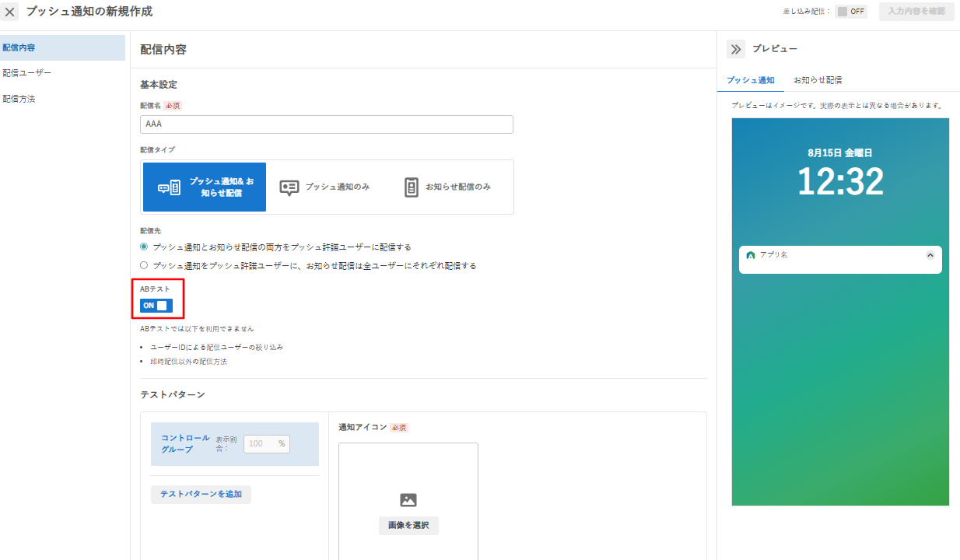Click the 基本設定 heading
This screenshot has height=560, width=960.
pos(159,84)
